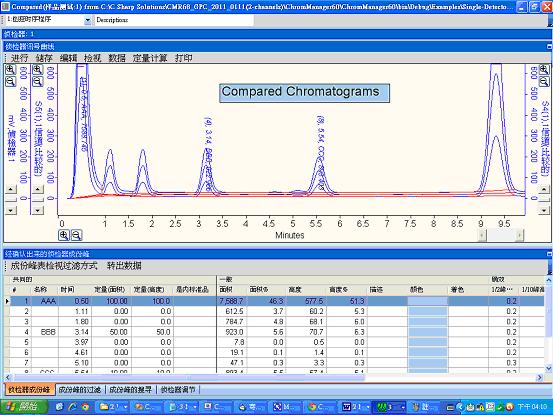Open the 打印 menu
This screenshot has height=415, width=553.
(x=183, y=58)
